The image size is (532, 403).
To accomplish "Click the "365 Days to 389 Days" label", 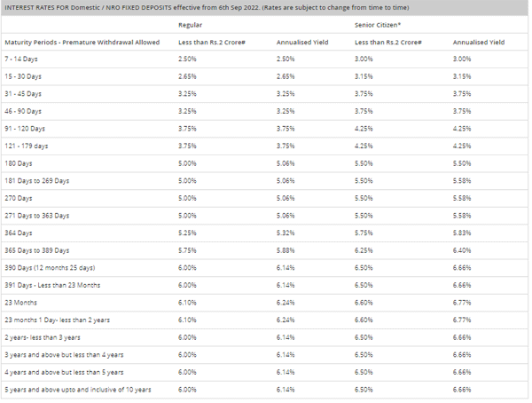I will [x=38, y=250].
